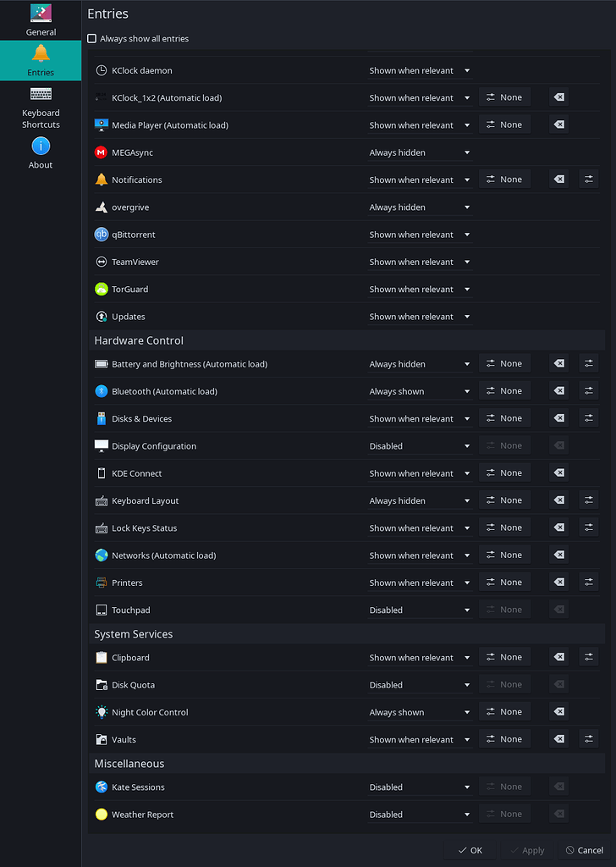Click the Cancel button
This screenshot has width=616, height=867.
[x=584, y=850]
